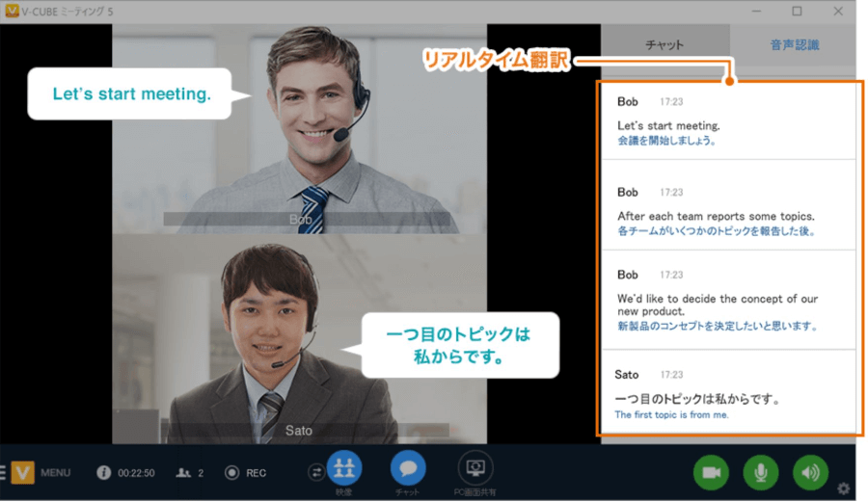The width and height of the screenshot is (868, 502).
Task: Open the chat speech bubble icon
Action: 408,468
